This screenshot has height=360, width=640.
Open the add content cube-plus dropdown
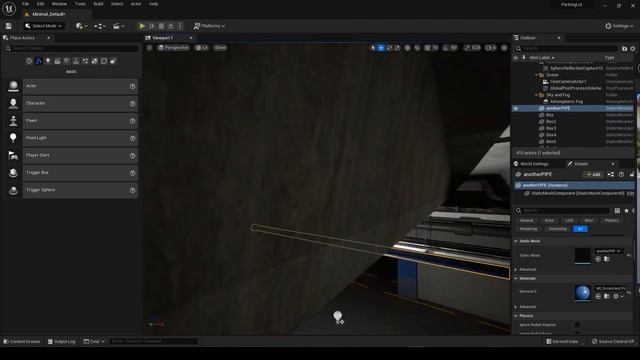(82, 26)
